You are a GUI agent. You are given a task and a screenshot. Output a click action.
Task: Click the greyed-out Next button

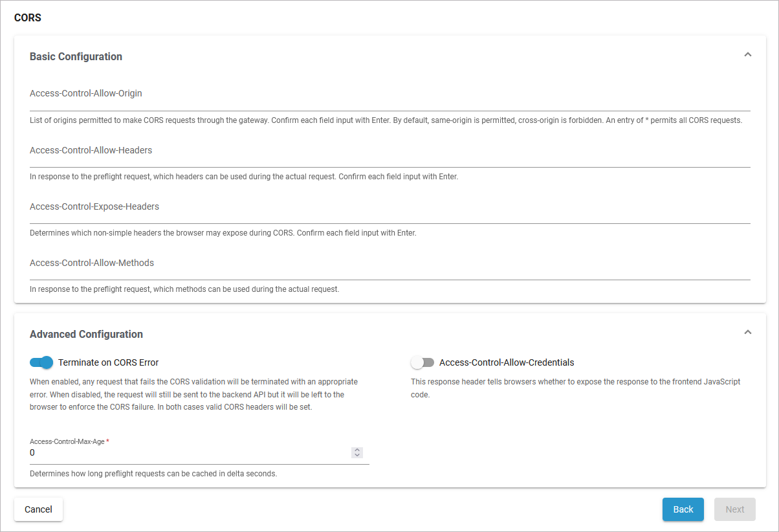tap(734, 509)
